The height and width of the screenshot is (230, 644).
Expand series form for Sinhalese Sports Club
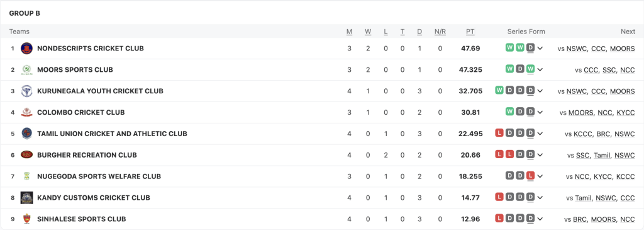(540, 219)
